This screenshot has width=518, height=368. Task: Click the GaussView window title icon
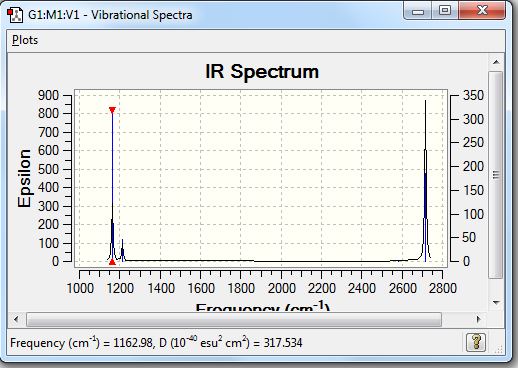(15, 15)
